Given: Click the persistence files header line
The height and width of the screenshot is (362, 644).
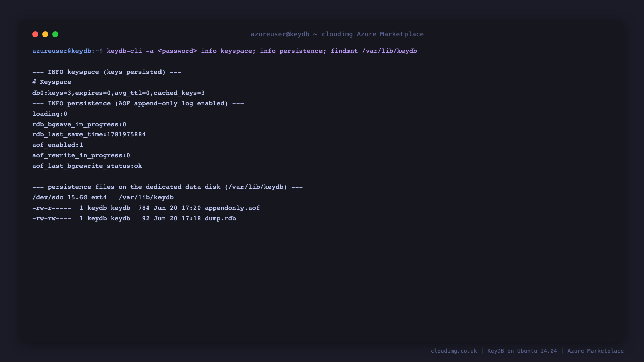Looking at the screenshot, I should pyautogui.click(x=168, y=187).
